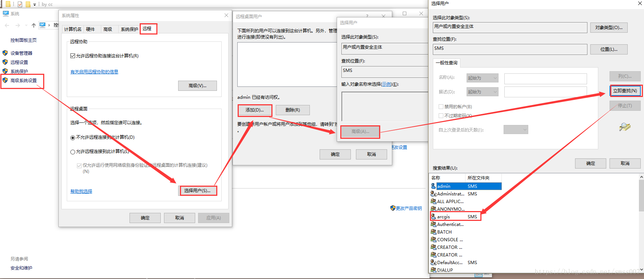644x279 pixels.
Task: Click the 添加(D)... button
Action: 255,110
